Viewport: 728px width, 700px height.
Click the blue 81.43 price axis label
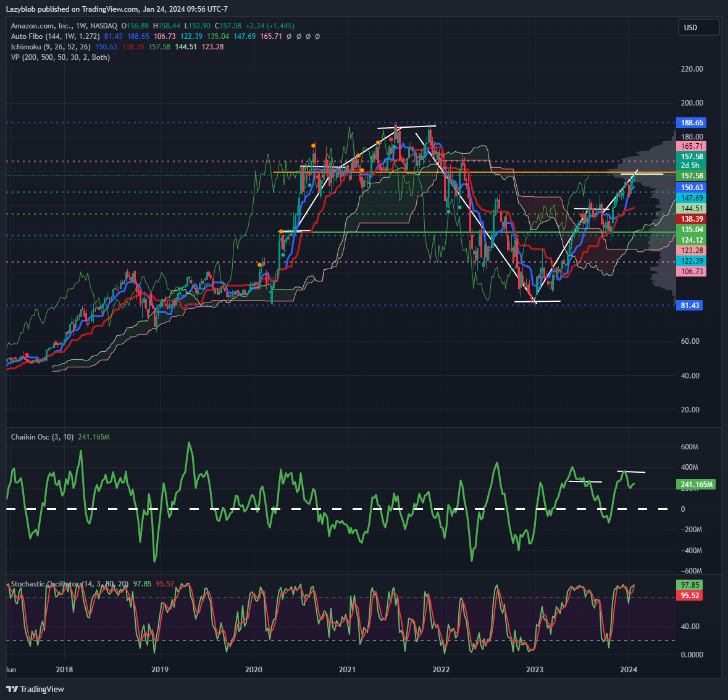tap(690, 306)
